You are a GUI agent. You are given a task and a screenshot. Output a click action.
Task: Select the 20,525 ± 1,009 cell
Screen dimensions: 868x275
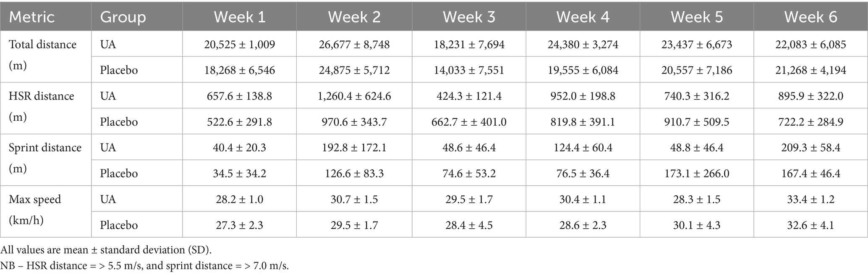tap(239, 44)
